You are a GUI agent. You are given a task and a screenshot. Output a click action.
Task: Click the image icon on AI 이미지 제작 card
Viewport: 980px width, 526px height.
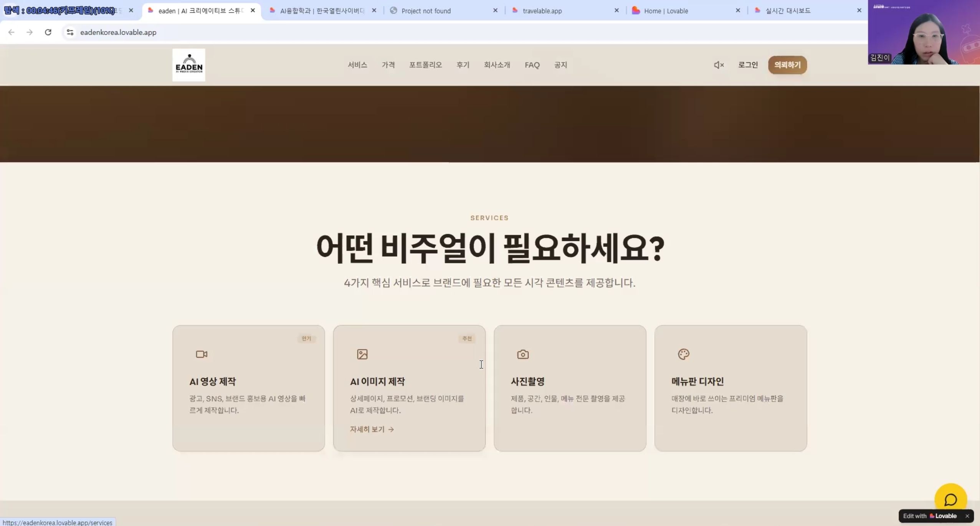[361, 354]
